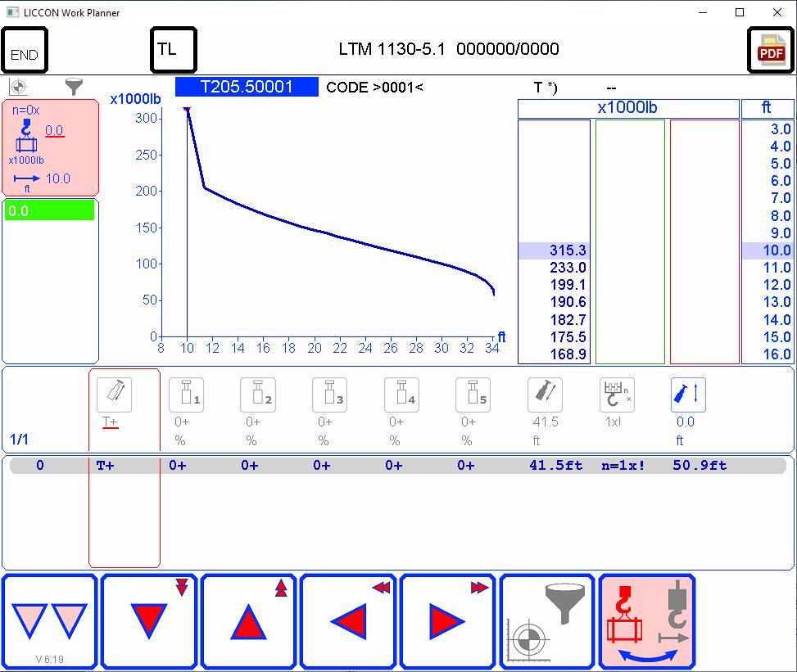Select the T+ telescopic boom icon

(x=115, y=395)
